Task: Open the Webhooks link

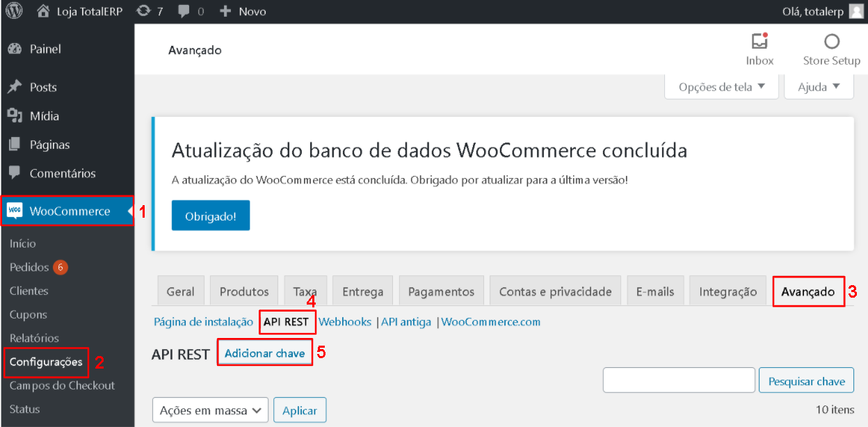Action: point(345,322)
